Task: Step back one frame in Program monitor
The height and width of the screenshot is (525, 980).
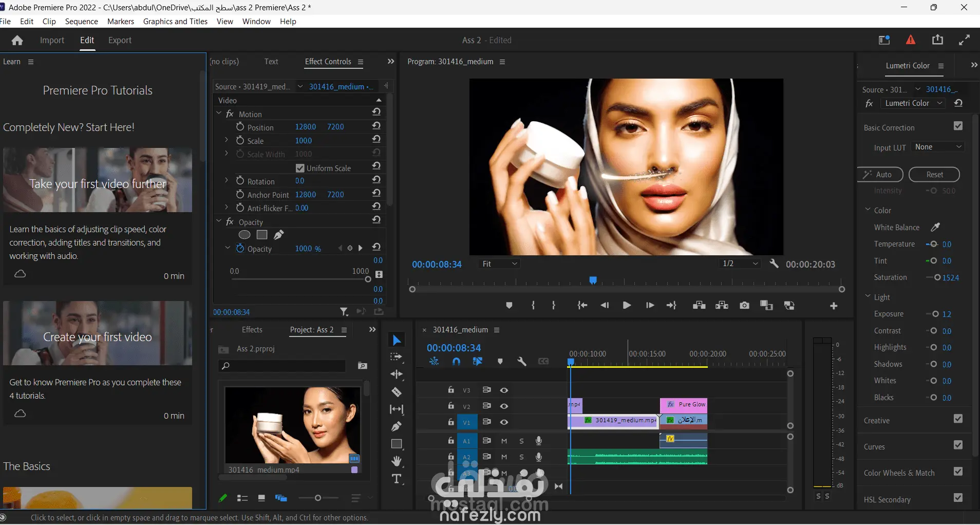Action: click(605, 305)
